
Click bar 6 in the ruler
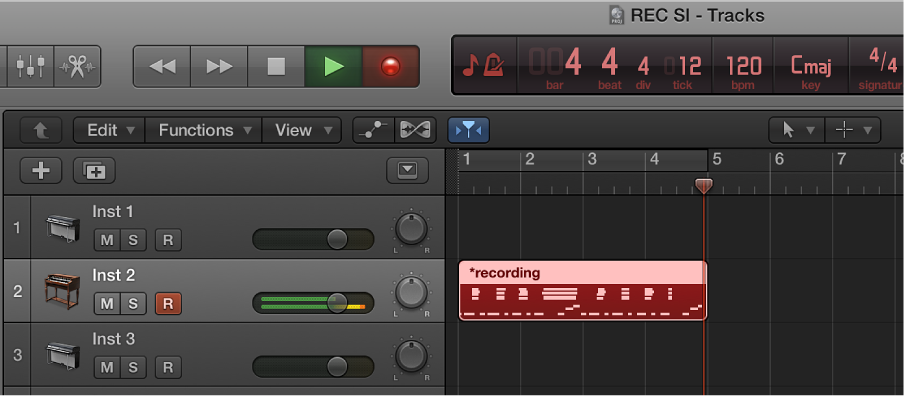(779, 159)
